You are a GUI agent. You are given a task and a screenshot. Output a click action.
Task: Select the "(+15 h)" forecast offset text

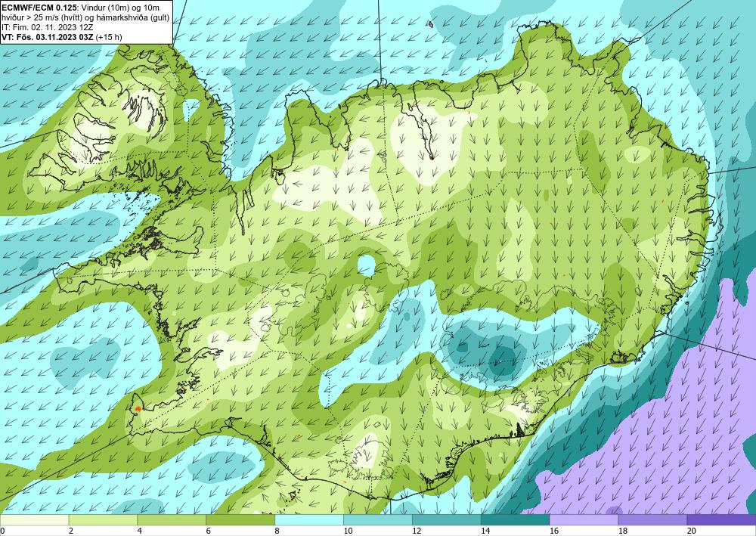click(x=109, y=37)
